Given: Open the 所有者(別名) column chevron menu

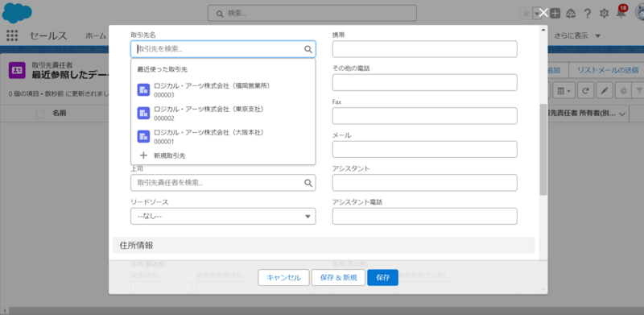Looking at the screenshot, I should point(621,114).
